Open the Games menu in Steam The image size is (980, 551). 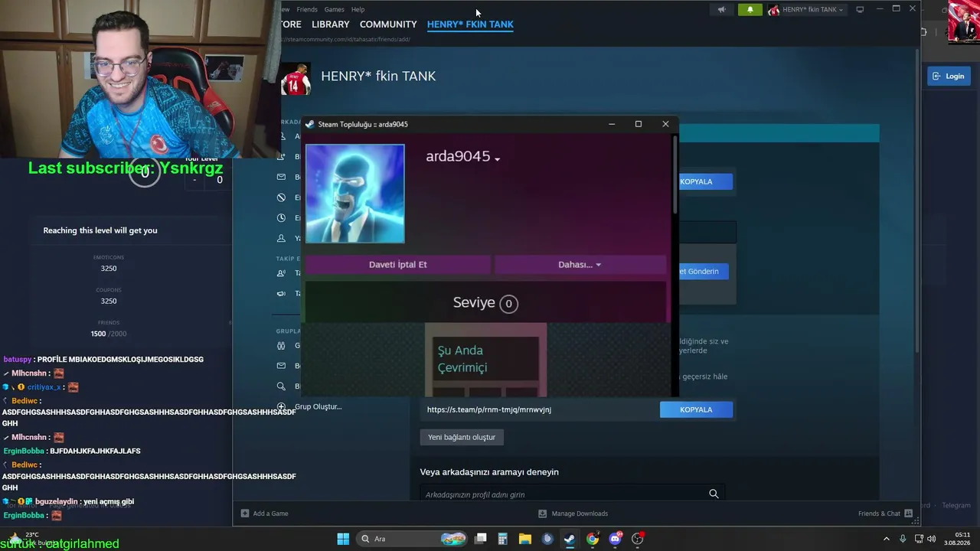pos(334,9)
